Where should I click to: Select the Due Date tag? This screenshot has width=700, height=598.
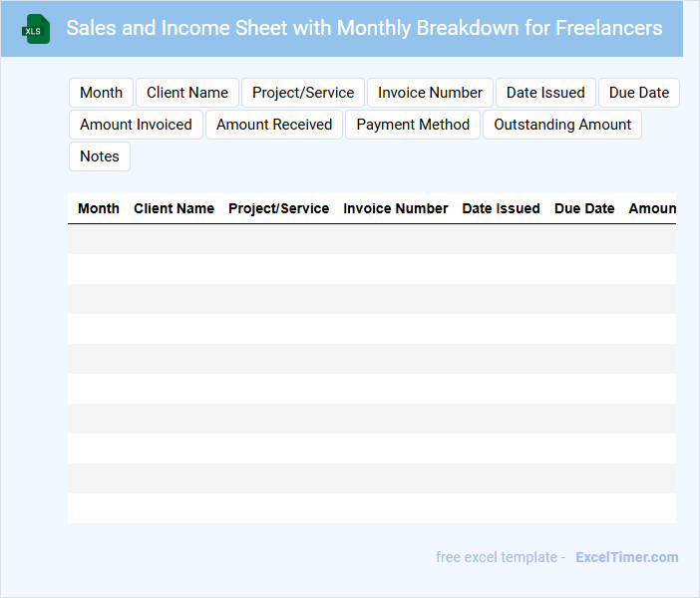coord(638,93)
